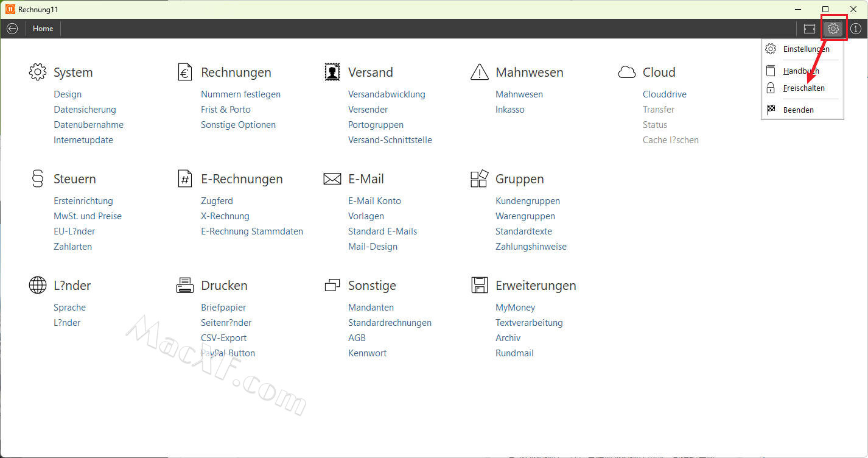Click the window layout icon beside gear
The height and width of the screenshot is (458, 868).
(x=809, y=29)
